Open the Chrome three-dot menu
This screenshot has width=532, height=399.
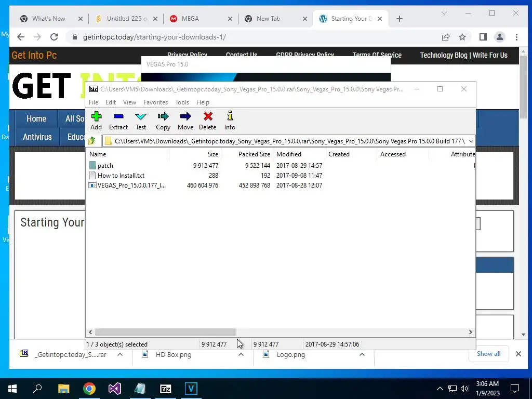pyautogui.click(x=516, y=37)
